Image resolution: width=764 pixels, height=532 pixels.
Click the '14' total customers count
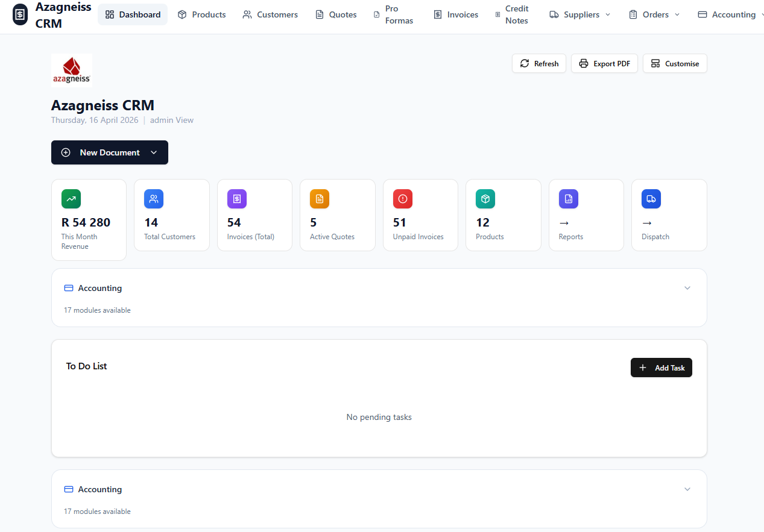pos(151,222)
